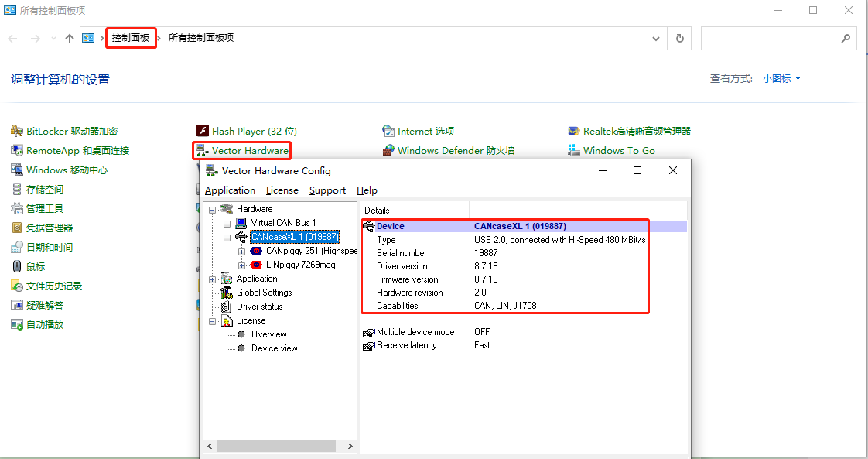Viewport: 868px width, 459px height.
Task: Click 所有控制面板项 in the address breadcrumb
Action: pyautogui.click(x=201, y=38)
